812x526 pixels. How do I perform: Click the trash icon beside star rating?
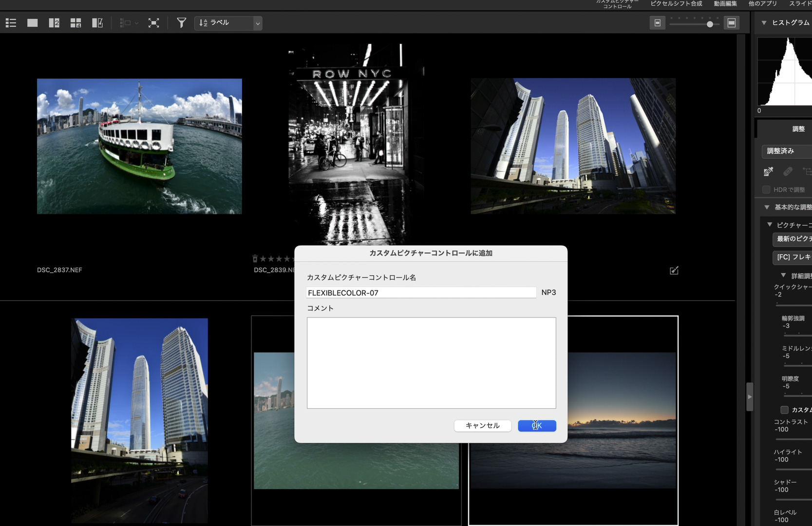(x=255, y=259)
